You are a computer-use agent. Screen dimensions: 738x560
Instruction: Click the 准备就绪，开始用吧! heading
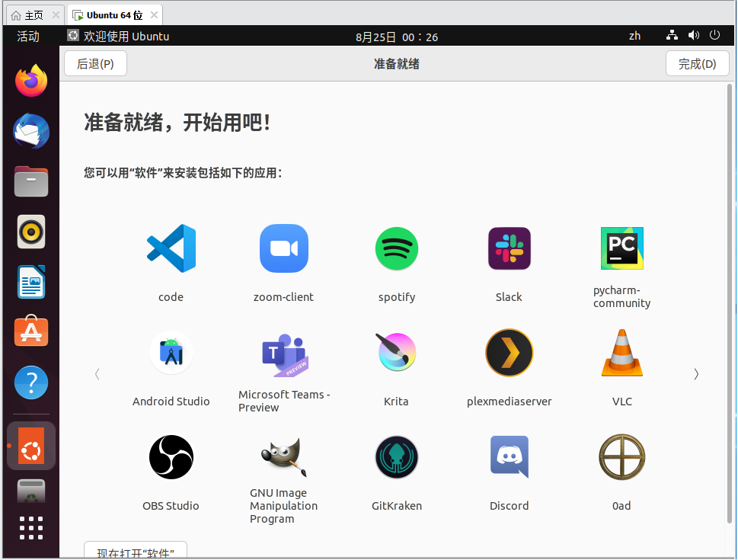177,123
